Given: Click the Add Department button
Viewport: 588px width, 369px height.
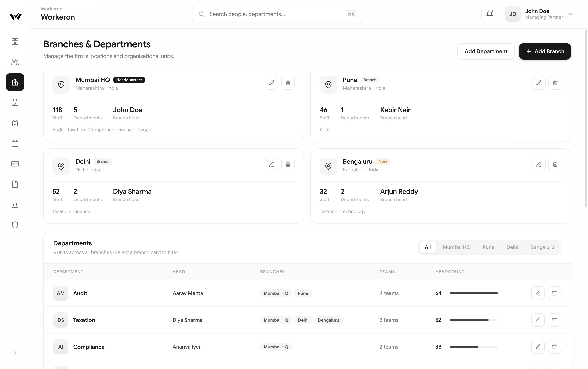Looking at the screenshot, I should (x=486, y=51).
